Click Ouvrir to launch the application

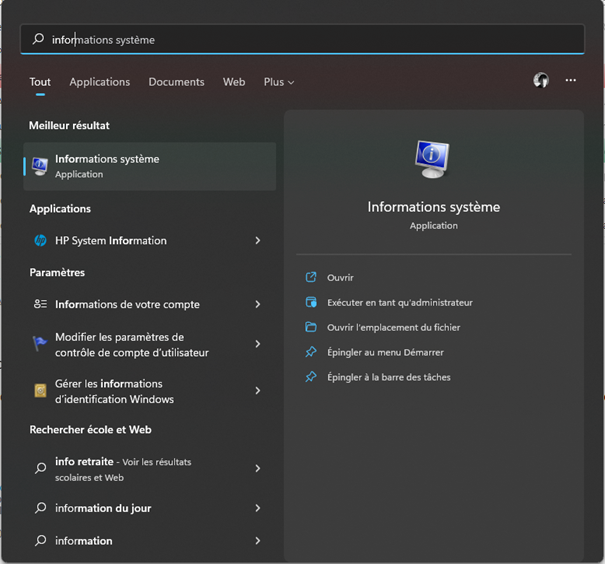pos(340,278)
